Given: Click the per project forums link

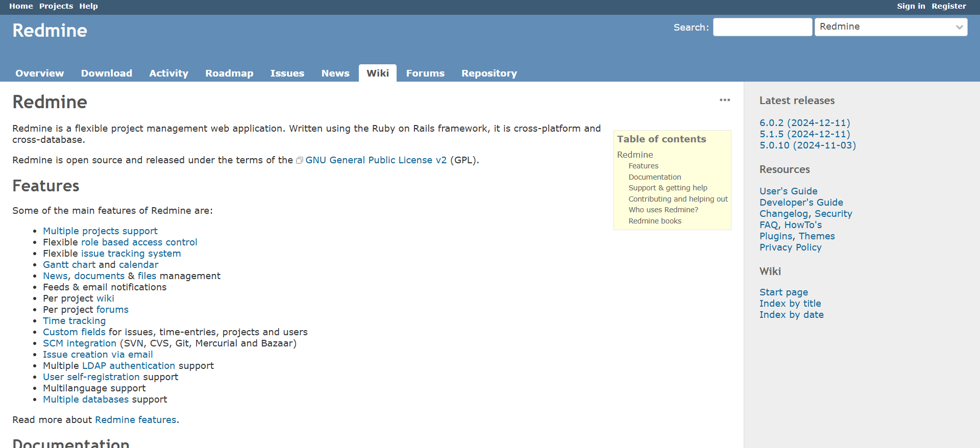Looking at the screenshot, I should [x=112, y=310].
